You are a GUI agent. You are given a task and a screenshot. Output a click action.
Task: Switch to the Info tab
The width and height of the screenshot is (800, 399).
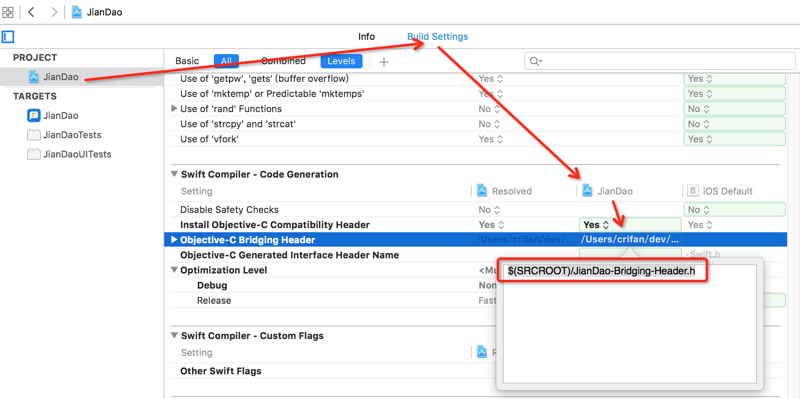click(x=366, y=37)
